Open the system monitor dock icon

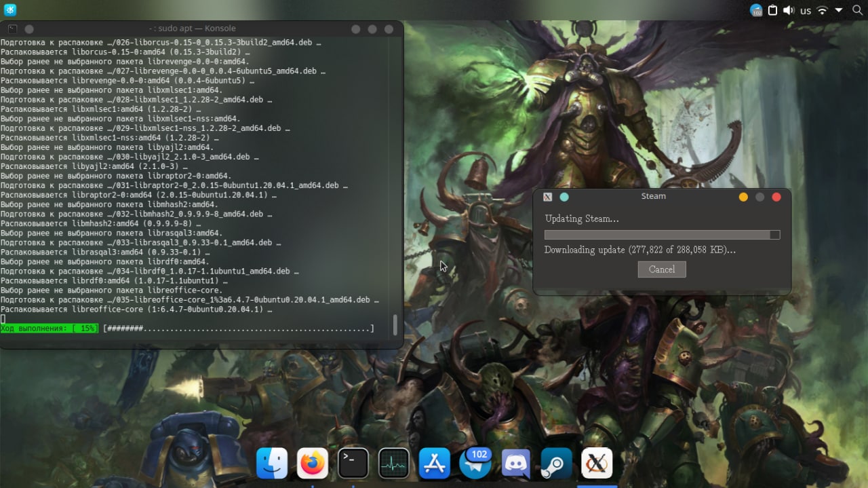(394, 464)
